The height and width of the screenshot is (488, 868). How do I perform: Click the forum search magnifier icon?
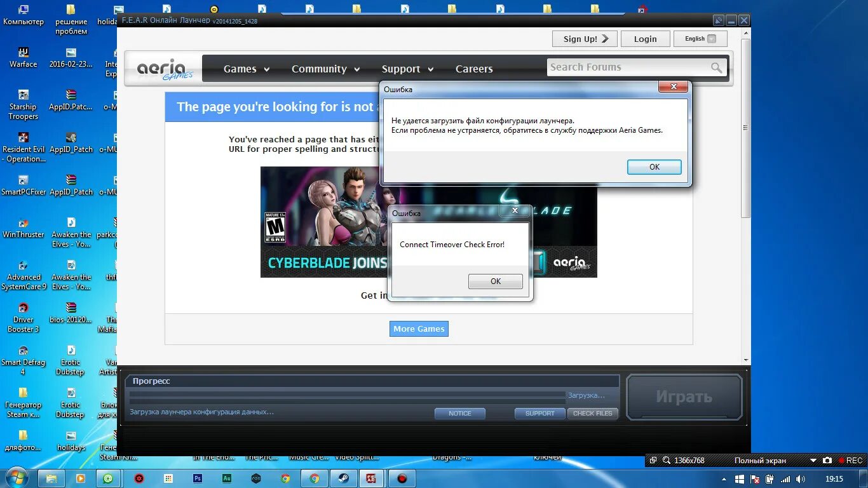(716, 67)
